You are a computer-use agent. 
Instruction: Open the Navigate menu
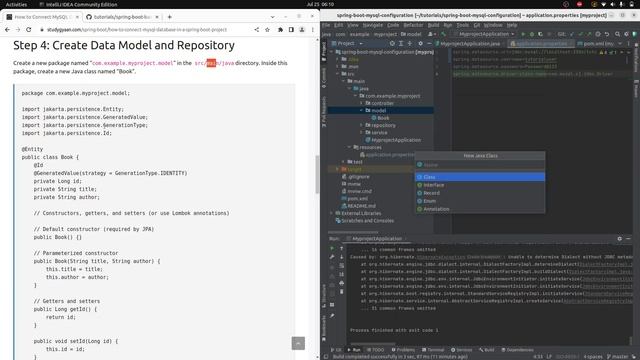(x=372, y=25)
